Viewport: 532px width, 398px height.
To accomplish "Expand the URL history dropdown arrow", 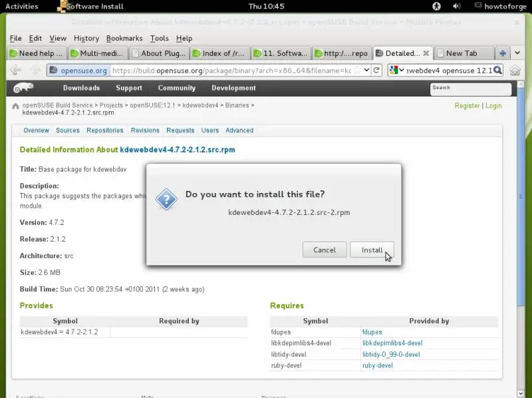I will (x=366, y=70).
